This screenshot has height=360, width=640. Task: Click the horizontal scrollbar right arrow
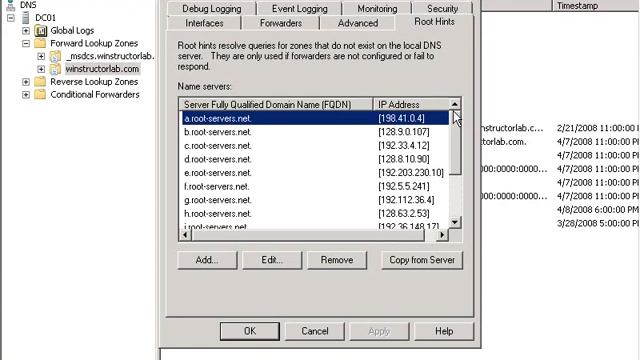442,235
